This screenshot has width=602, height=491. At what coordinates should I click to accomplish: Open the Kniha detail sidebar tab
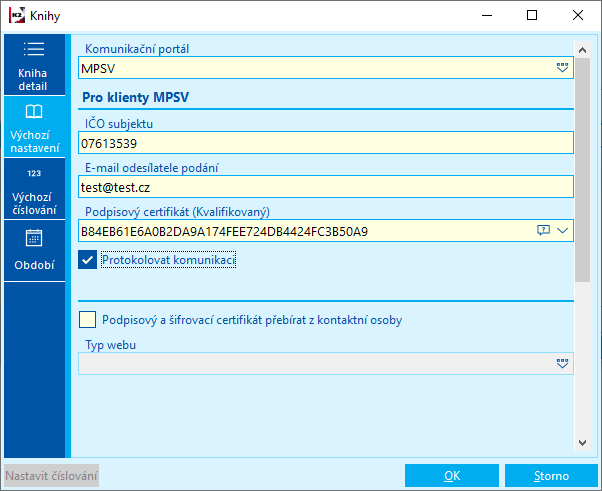coord(34,64)
